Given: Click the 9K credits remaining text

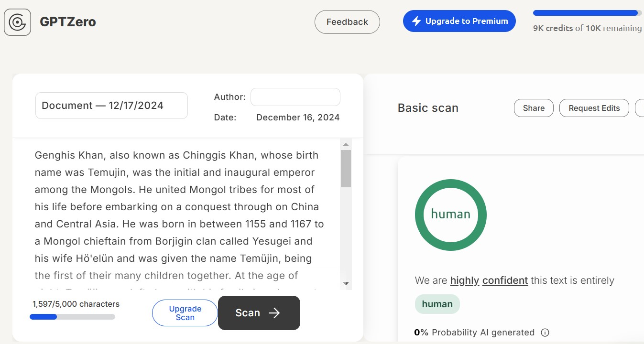Looking at the screenshot, I should (588, 28).
